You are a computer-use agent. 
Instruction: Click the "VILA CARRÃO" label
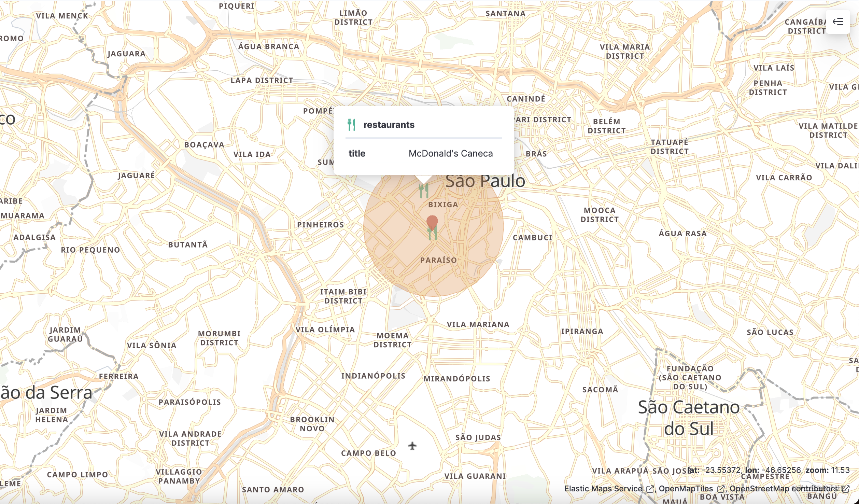(x=784, y=178)
